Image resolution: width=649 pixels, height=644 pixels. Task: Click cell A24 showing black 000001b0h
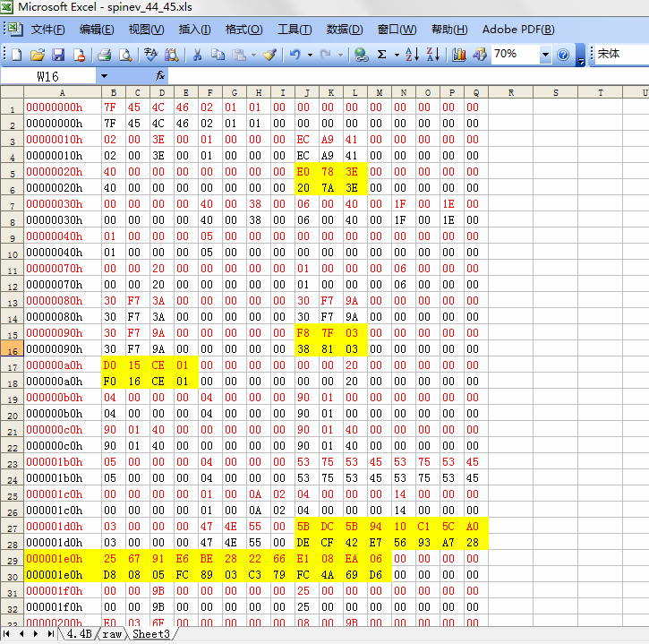point(63,477)
